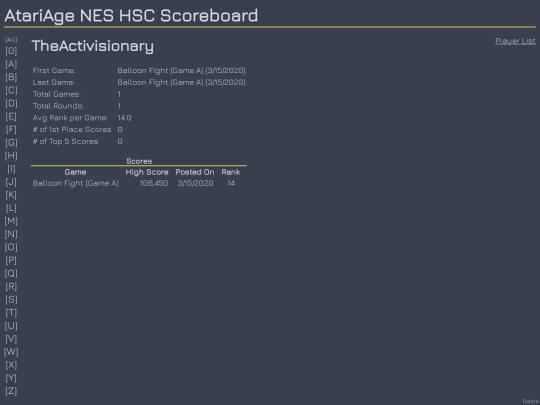Click the Total Games label
540x405 pixels.
[x=57, y=94]
